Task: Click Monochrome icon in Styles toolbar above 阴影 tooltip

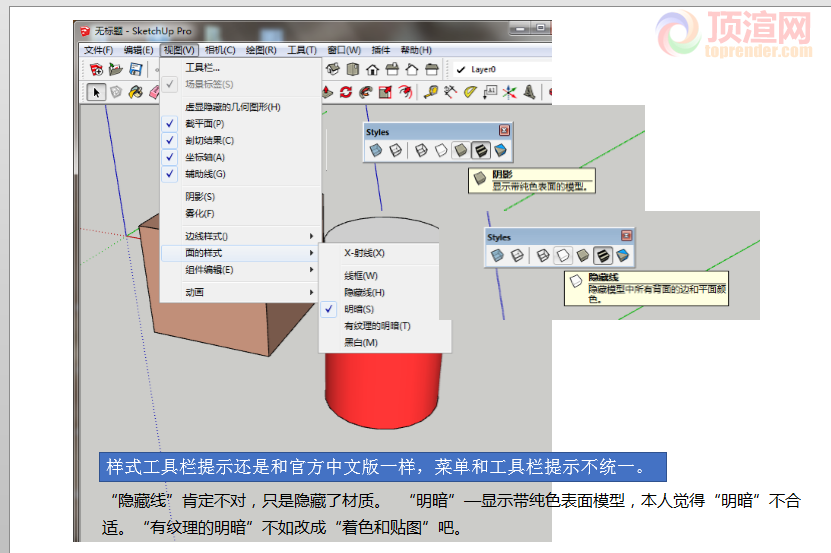Action: (500, 151)
